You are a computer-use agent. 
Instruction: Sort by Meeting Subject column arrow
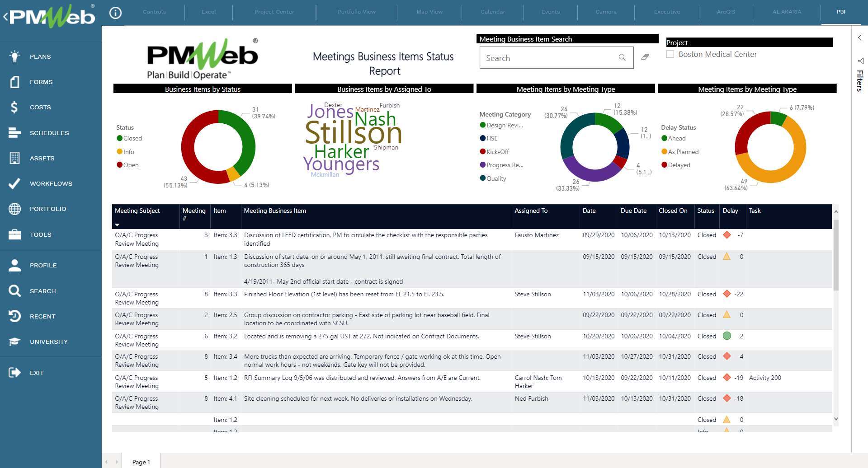click(117, 225)
